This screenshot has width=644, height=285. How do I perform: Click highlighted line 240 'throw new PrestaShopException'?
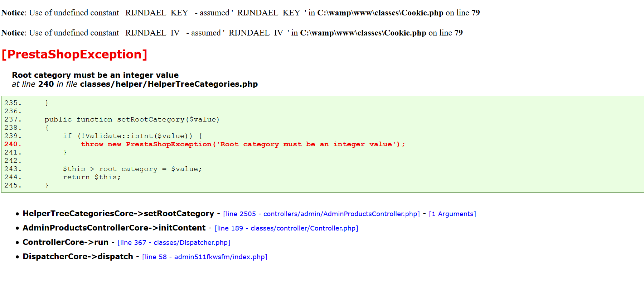243,144
